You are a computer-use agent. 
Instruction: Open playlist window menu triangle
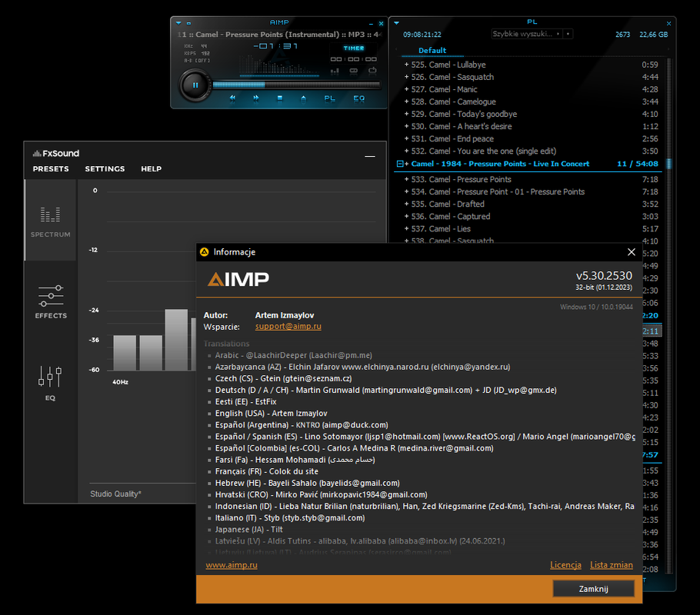coord(396,23)
